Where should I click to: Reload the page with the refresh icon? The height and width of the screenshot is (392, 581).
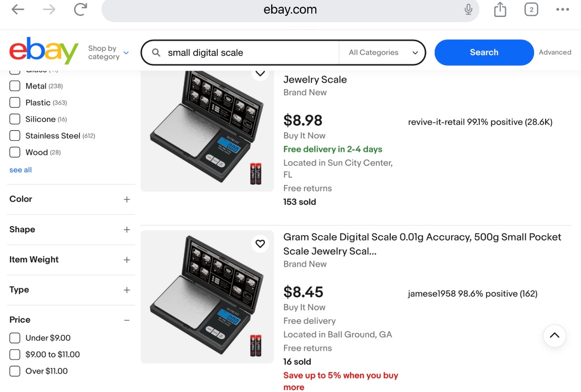(81, 10)
